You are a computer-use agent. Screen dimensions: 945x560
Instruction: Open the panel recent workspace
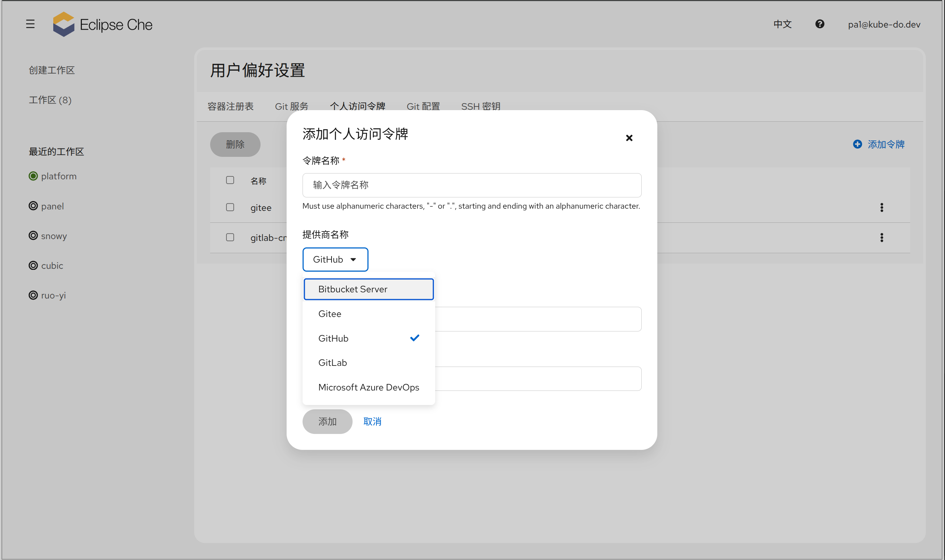53,206
